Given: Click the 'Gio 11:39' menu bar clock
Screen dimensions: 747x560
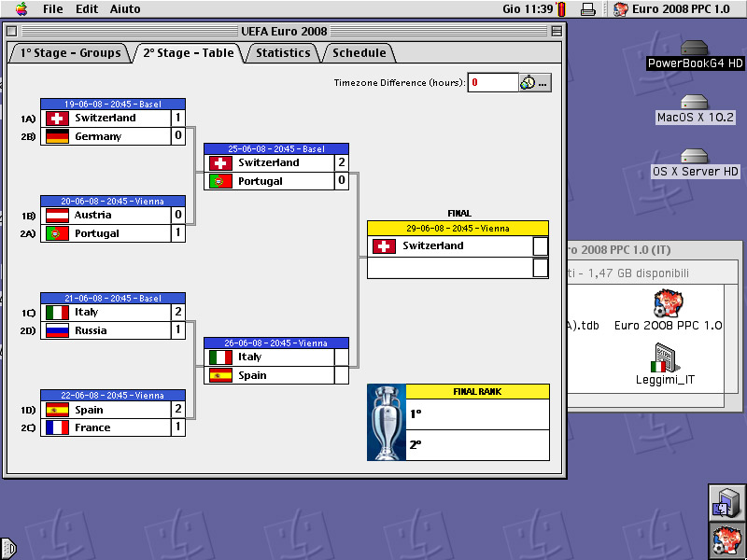Looking at the screenshot, I should click(x=528, y=9).
